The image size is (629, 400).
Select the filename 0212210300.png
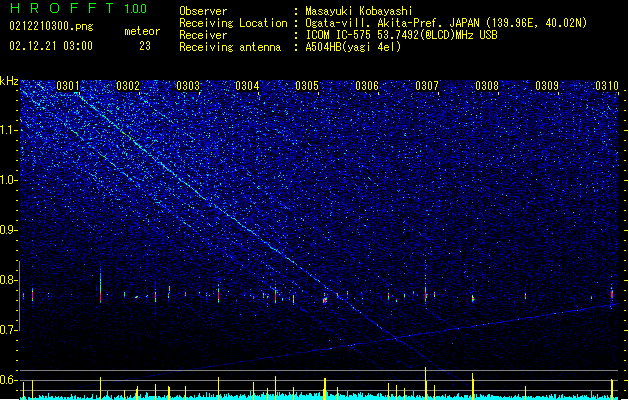(x=51, y=26)
